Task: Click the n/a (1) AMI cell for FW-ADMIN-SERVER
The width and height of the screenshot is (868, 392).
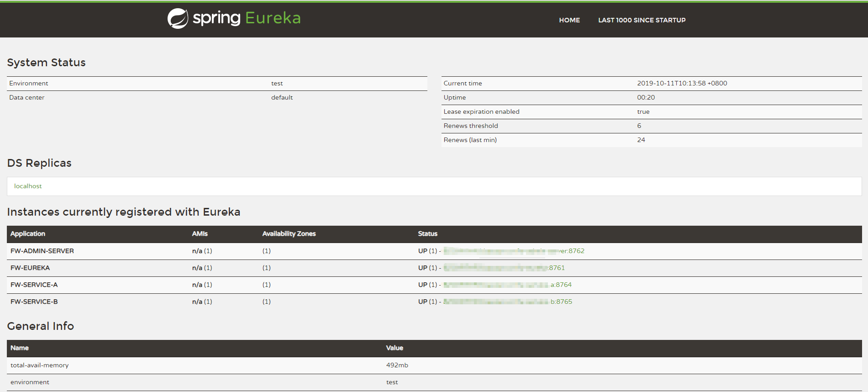Action: 202,251
